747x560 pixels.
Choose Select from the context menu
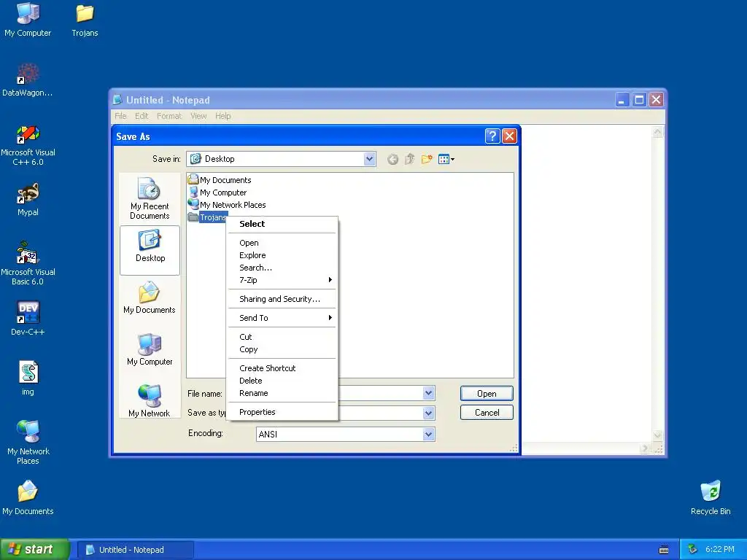click(x=282, y=224)
